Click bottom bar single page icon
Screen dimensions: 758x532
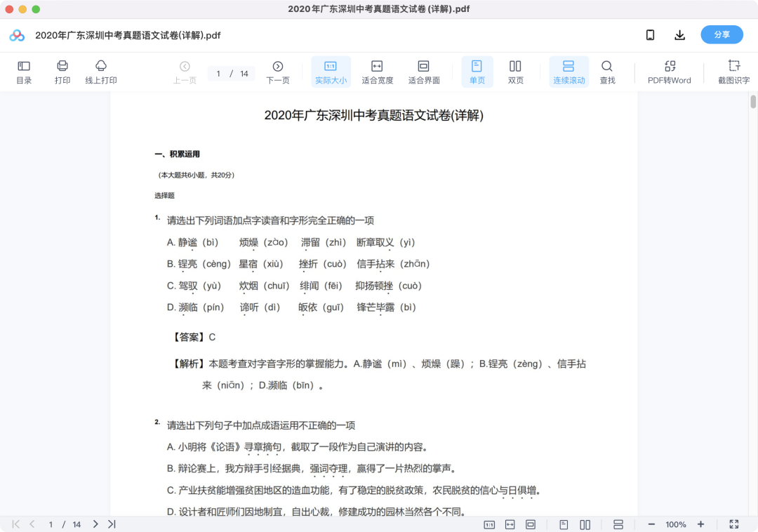(564, 525)
